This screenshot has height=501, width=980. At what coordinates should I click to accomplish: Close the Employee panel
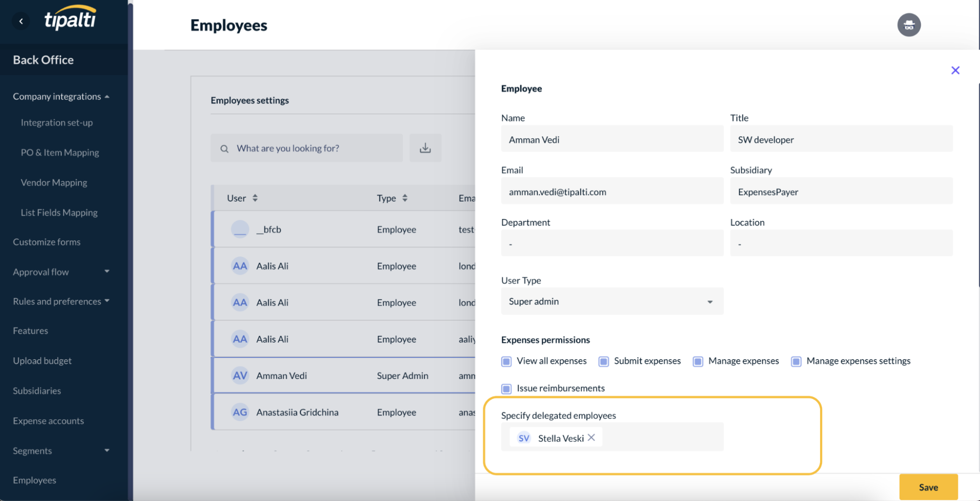[955, 70]
